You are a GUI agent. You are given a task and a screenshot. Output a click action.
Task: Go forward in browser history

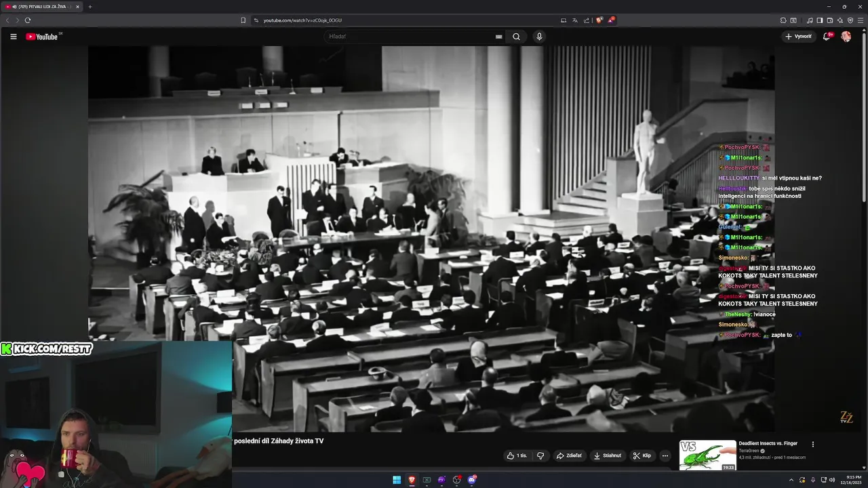coord(18,20)
